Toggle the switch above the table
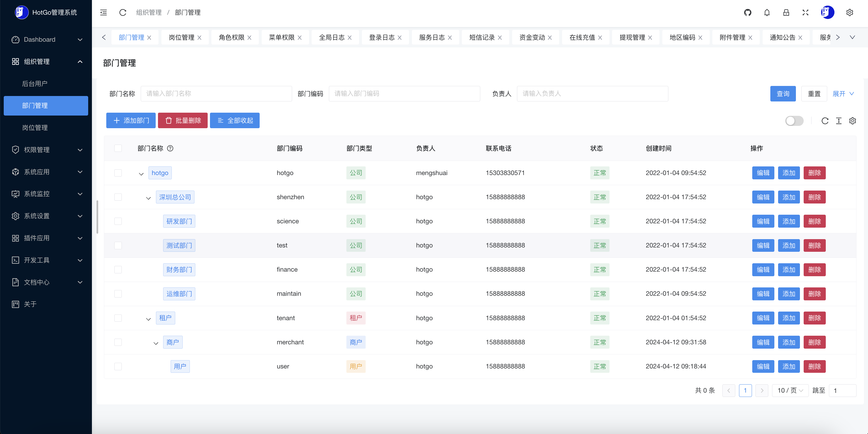The image size is (868, 434). tap(794, 121)
